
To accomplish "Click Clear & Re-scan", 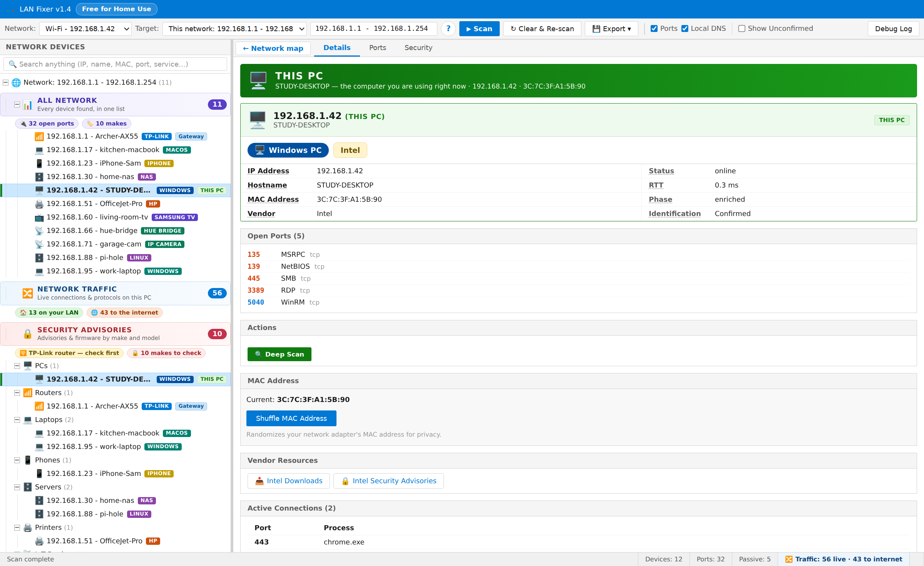I will coord(542,29).
